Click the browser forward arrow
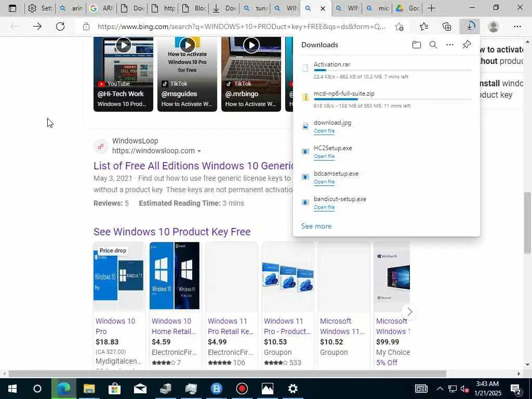Image resolution: width=532 pixels, height=399 pixels. [37, 26]
